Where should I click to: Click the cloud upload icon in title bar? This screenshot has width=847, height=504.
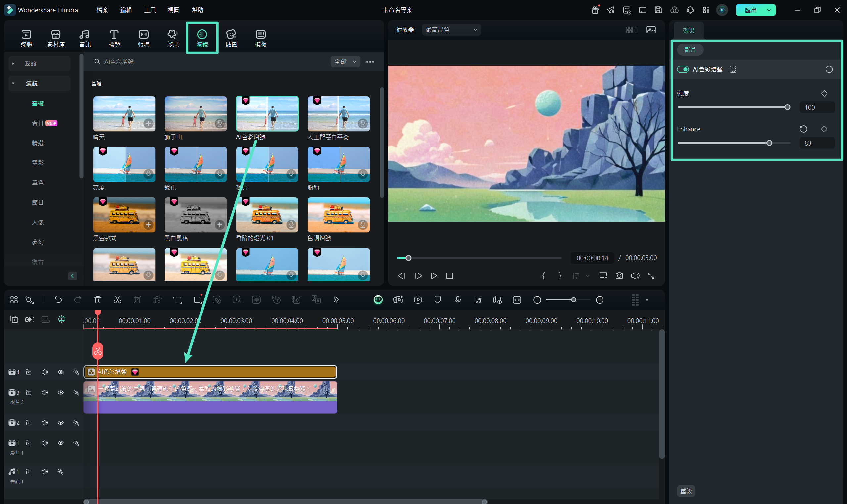click(x=674, y=10)
